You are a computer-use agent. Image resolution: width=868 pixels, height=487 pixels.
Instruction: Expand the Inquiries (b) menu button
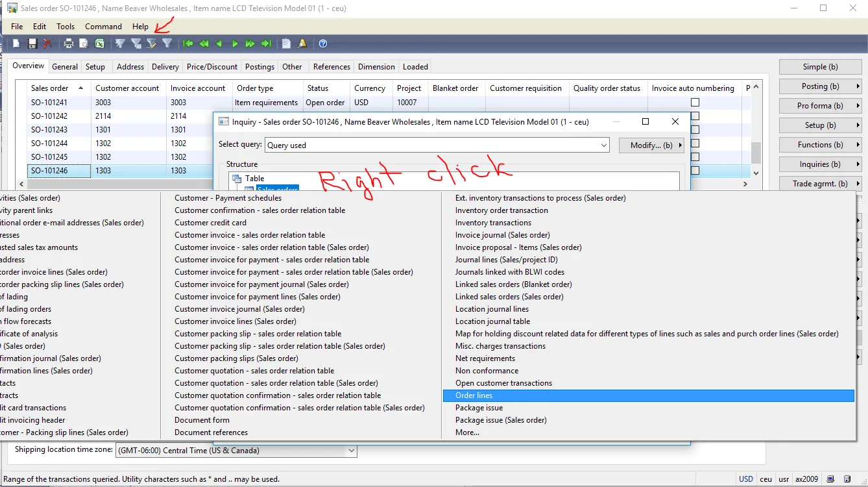tap(820, 164)
